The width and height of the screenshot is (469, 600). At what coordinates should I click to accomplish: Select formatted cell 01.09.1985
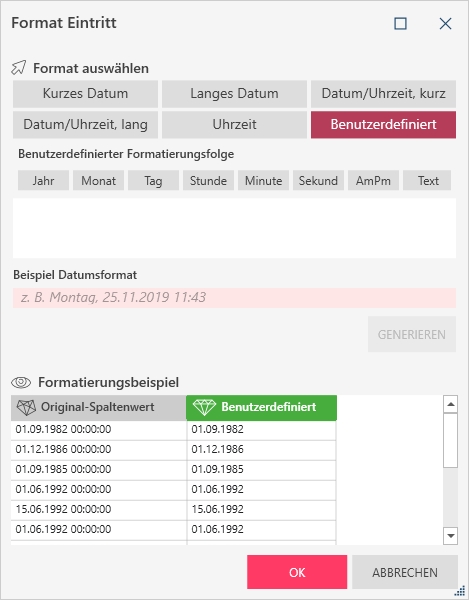[262, 470]
